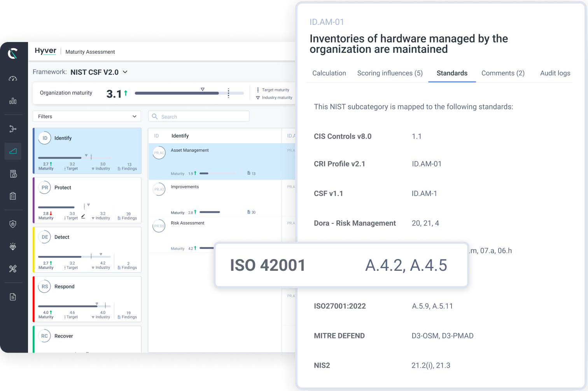Open the diamond icon in the sidebar
The height and width of the screenshot is (391, 588).
[13, 246]
